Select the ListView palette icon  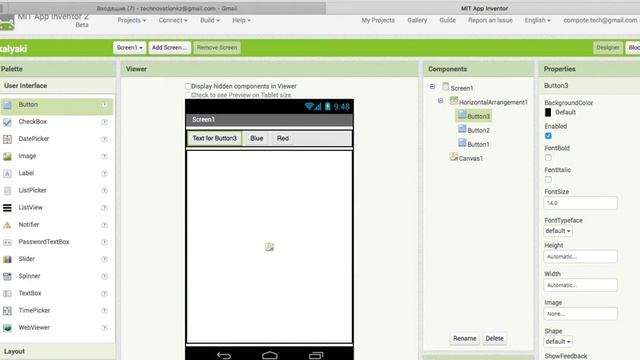pyautogui.click(x=7, y=208)
